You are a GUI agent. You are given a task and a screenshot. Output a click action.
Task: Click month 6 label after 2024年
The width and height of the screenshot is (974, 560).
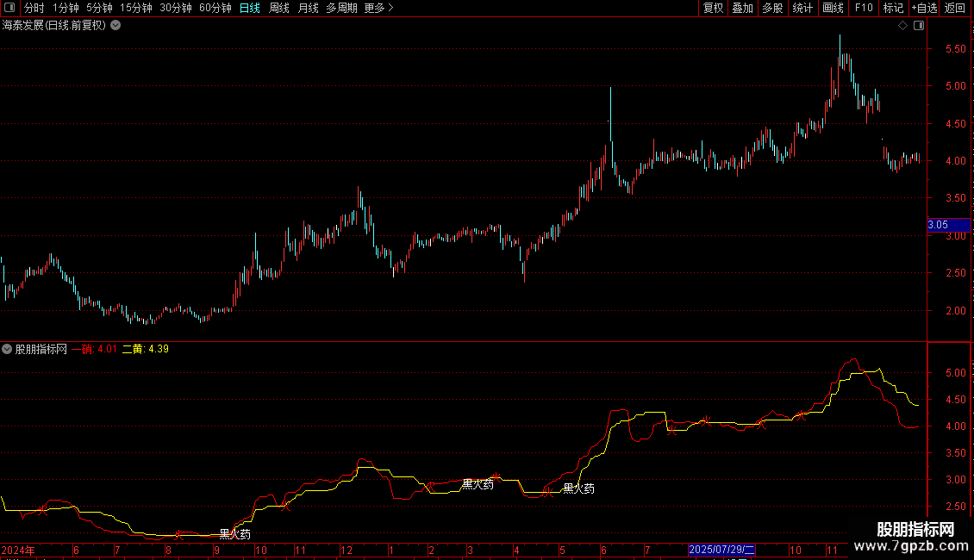(x=76, y=550)
